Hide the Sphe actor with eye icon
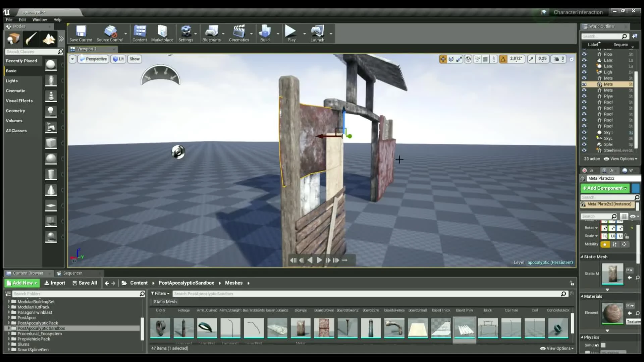 (584, 144)
